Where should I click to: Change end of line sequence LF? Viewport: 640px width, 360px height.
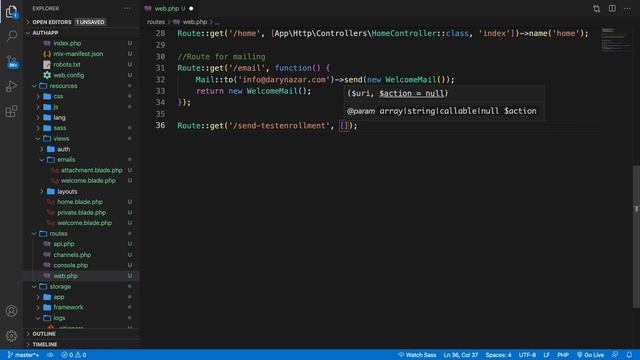click(x=547, y=355)
